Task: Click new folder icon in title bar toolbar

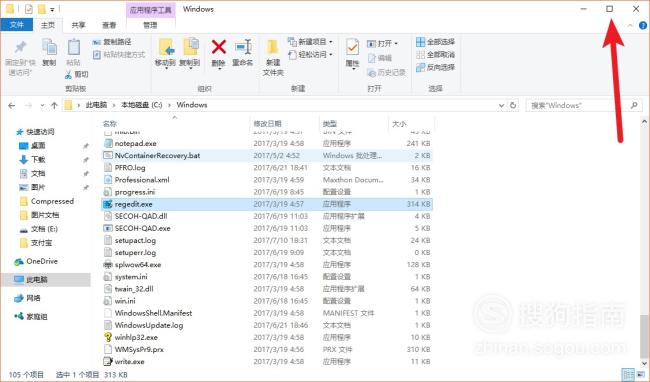Action: 41,9
